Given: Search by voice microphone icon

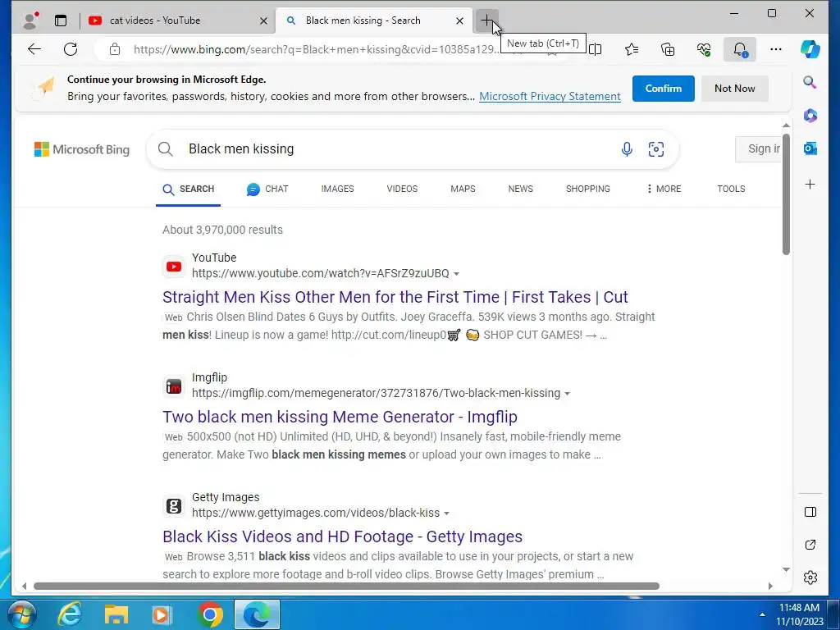Looking at the screenshot, I should tap(627, 149).
